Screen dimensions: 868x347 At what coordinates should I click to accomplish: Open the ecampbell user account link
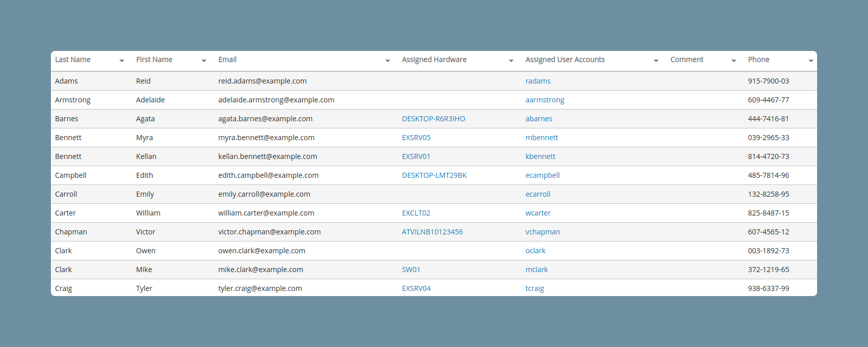tap(543, 175)
